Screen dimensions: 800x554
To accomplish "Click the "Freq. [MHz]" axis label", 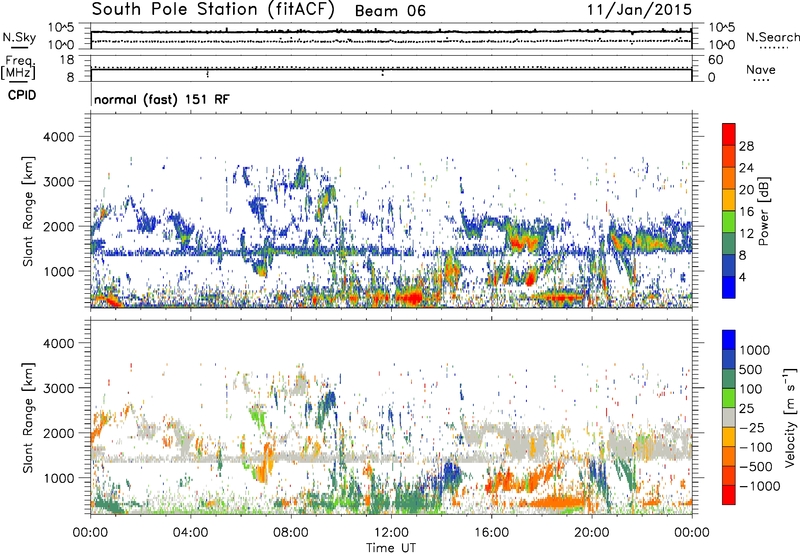I will (18, 67).
